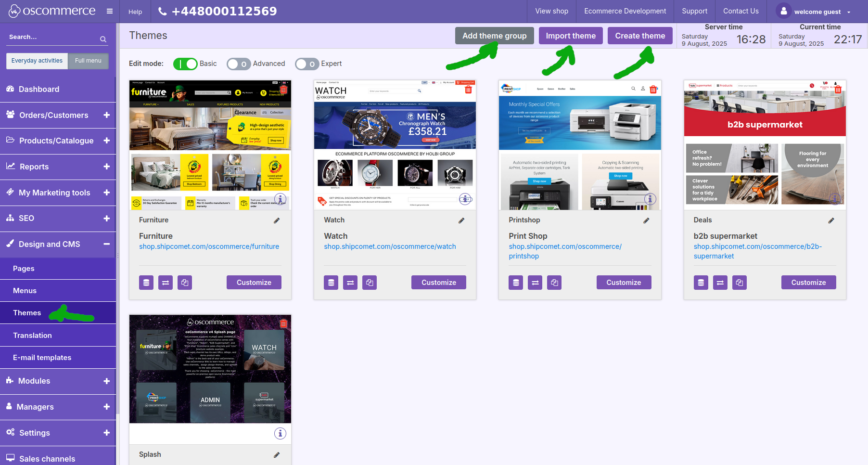
Task: Click the database stack icon under Print Shop
Action: 516,283
